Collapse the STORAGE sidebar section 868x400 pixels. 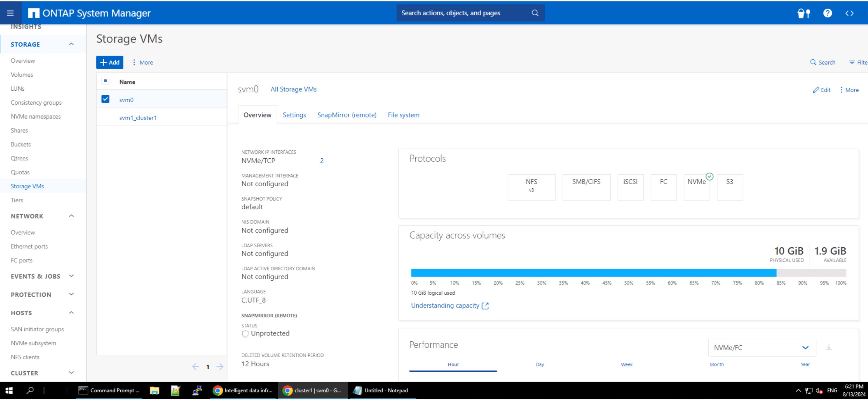pyautogui.click(x=71, y=44)
